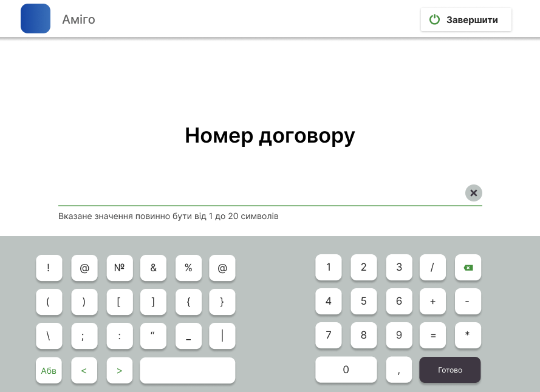
Task: Tap digit 7 on the numpad
Action: (x=329, y=335)
